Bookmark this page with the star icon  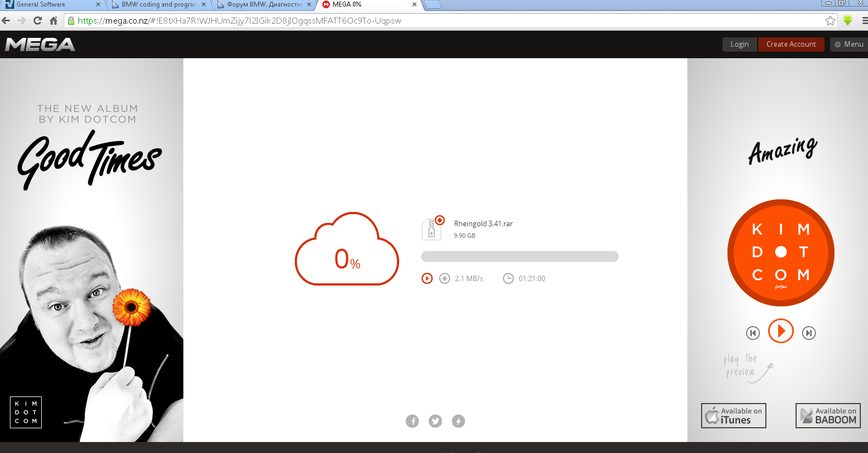coord(830,21)
